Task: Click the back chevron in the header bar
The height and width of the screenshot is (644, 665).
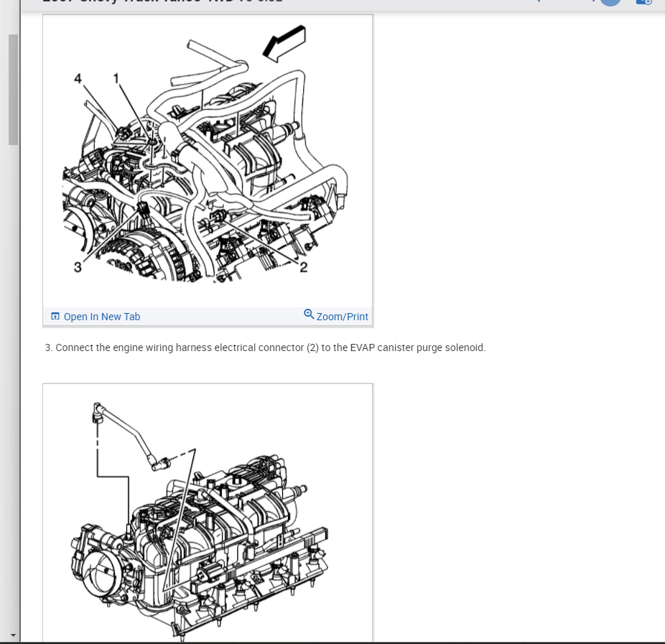Action: (538, 1)
